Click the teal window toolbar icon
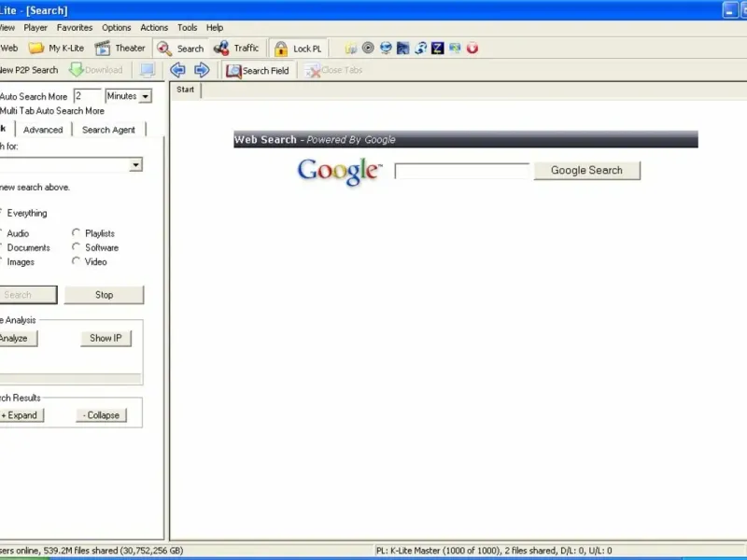 coord(455,48)
